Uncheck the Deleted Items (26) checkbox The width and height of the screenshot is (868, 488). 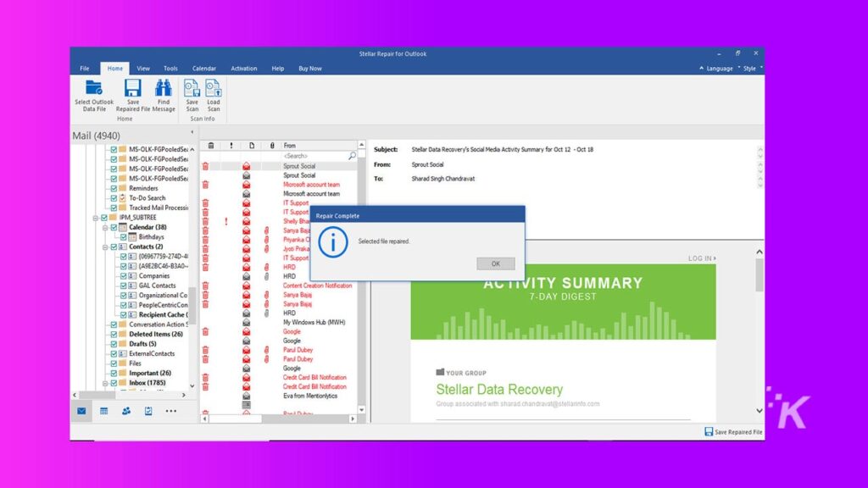[x=114, y=334]
